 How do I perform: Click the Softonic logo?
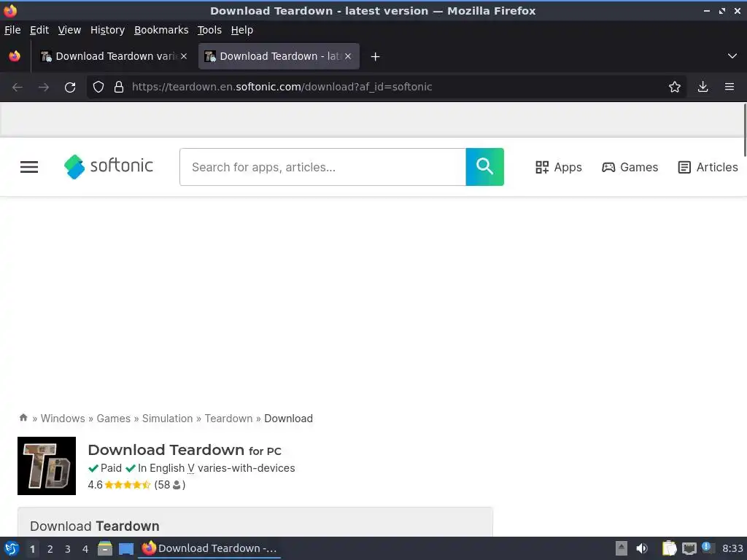pyautogui.click(x=109, y=167)
